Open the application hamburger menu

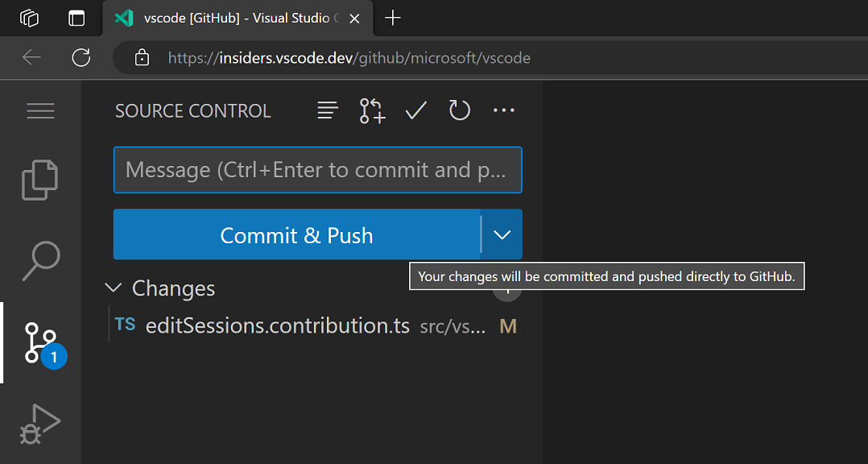click(40, 110)
